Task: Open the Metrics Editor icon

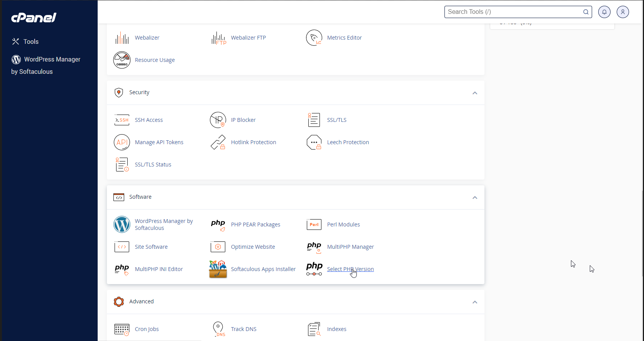Action: click(314, 38)
